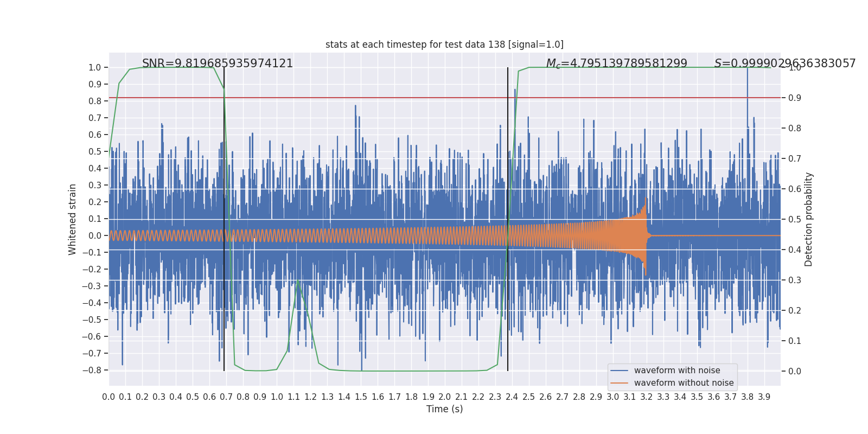
Task: Click the 0.7 tick on the time axis
Action: (x=226, y=397)
